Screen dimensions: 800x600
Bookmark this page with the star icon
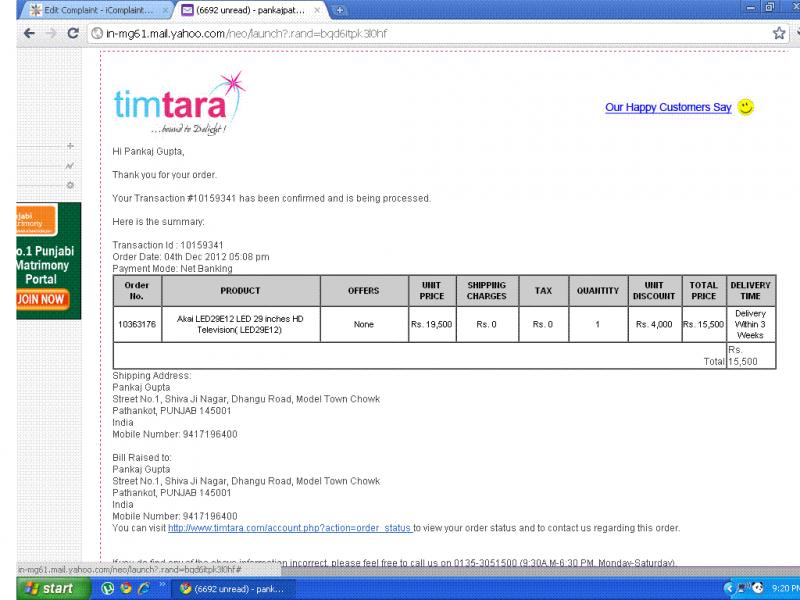click(779, 33)
